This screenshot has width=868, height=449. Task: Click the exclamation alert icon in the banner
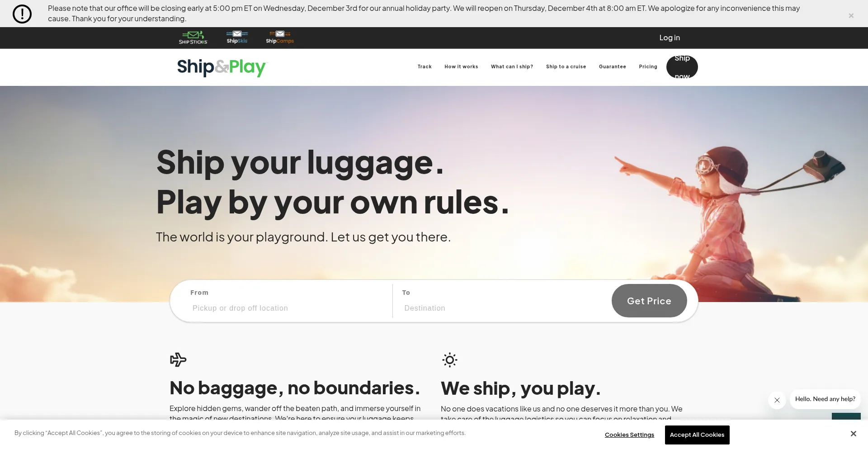(22, 14)
